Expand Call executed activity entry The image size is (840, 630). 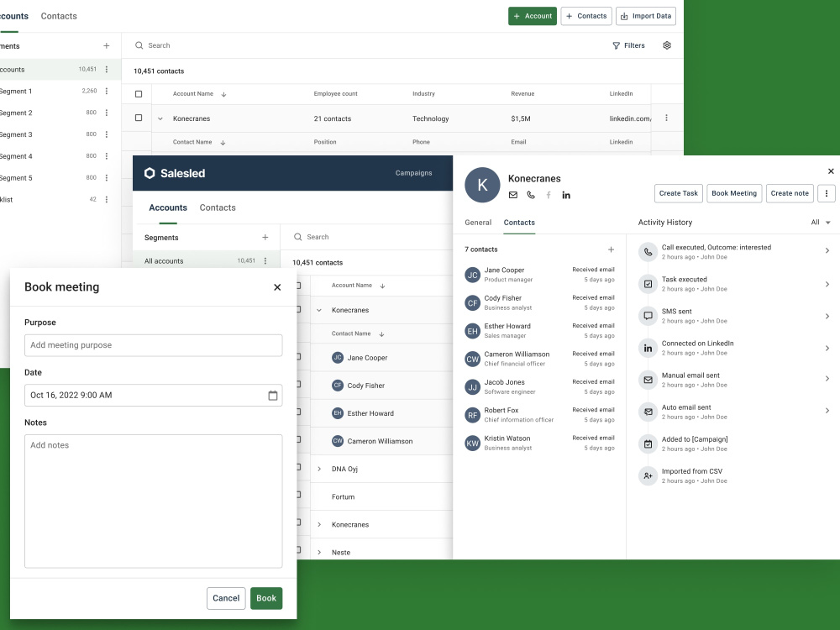[x=827, y=250]
